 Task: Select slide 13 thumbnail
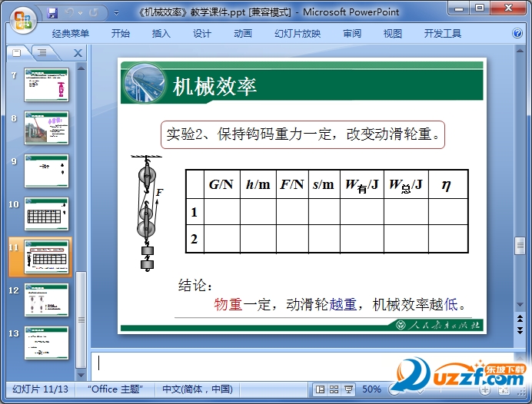[x=46, y=343]
